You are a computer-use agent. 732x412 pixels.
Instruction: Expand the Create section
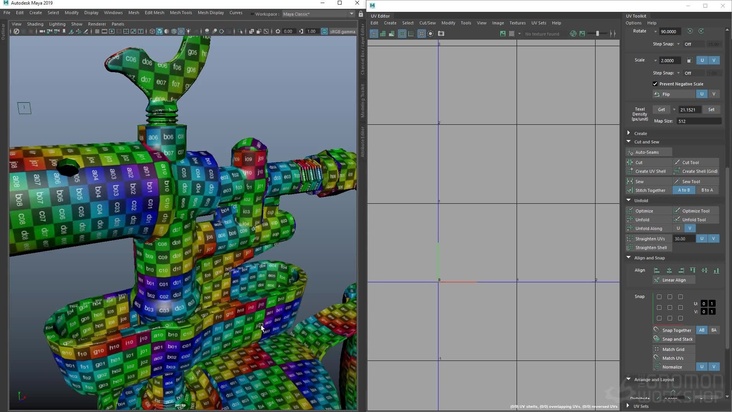click(x=628, y=133)
